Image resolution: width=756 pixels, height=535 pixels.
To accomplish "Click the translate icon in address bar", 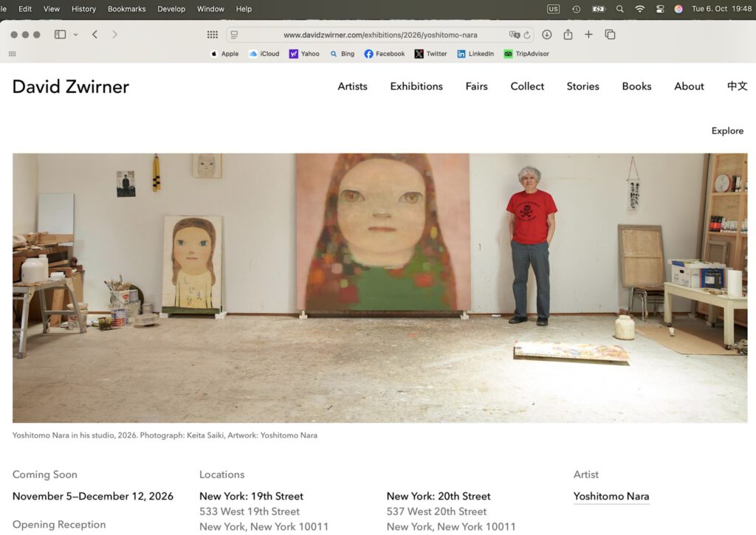I will coord(515,35).
